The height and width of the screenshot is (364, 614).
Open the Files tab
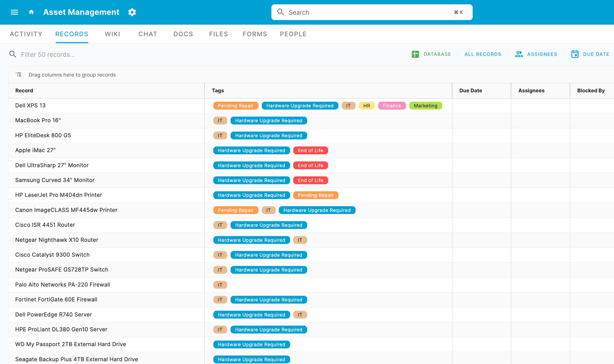pos(219,34)
